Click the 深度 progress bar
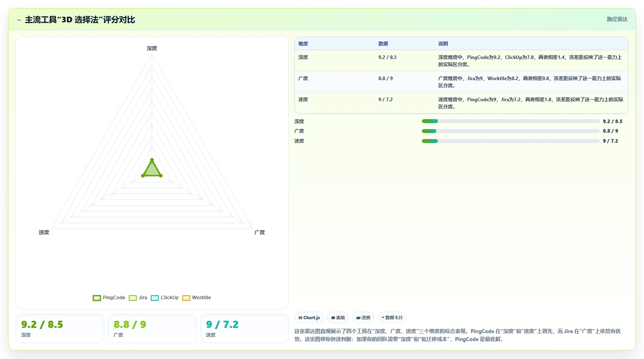Viewport: 644px width, 359px height. (x=510, y=121)
